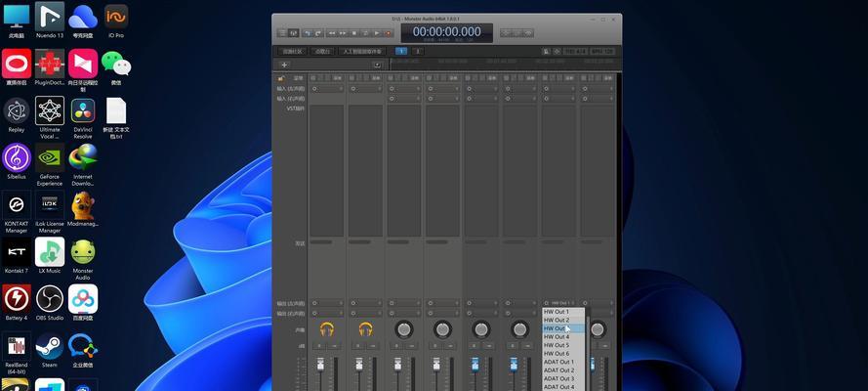This screenshot has width=868, height=391.
Task: Open the Modmanager desktop icon
Action: [x=83, y=209]
